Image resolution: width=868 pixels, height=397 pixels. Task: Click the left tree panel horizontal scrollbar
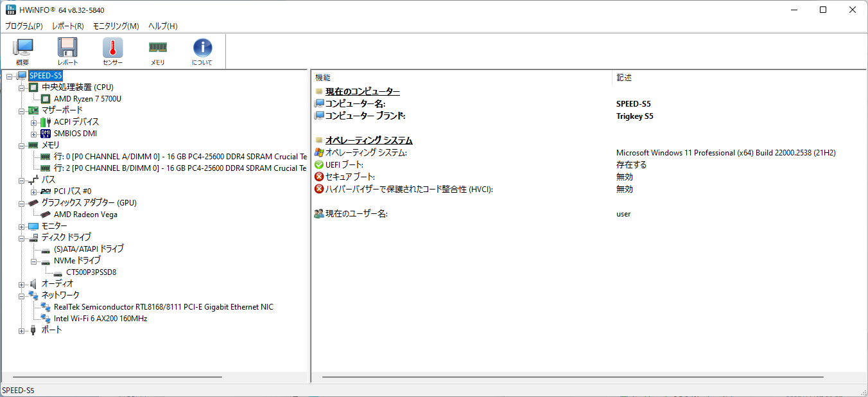point(117,377)
